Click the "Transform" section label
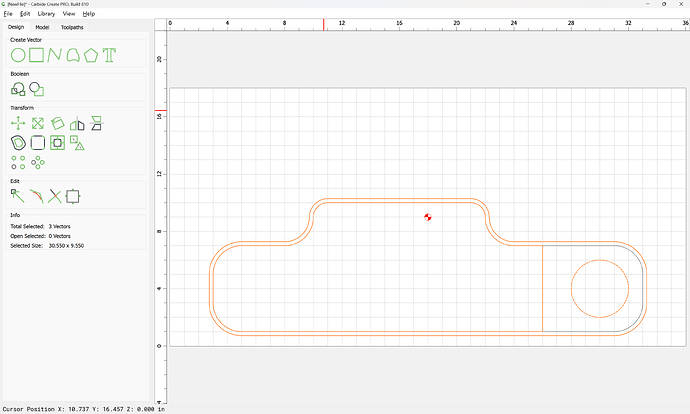Viewport: 690px width, 414px height. point(22,108)
